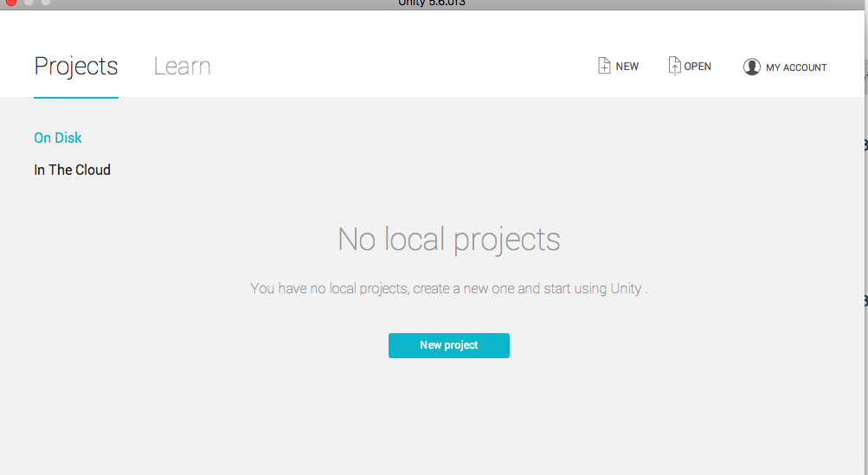
Task: Open MY ACCOUNT menu text
Action: [796, 67]
